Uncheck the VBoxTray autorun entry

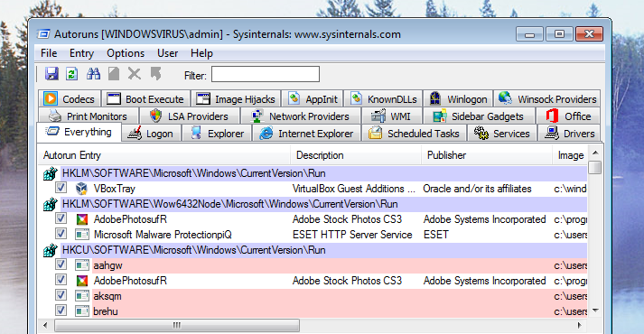(x=61, y=188)
